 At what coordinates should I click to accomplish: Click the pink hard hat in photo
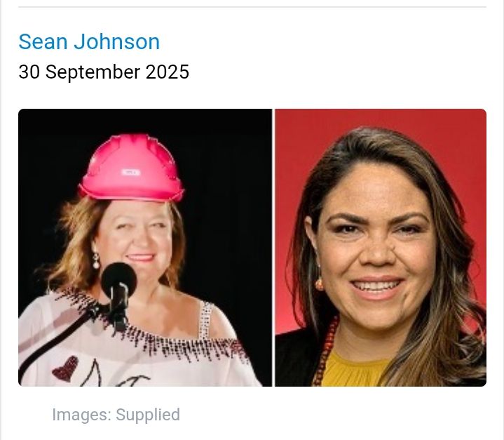(x=132, y=168)
